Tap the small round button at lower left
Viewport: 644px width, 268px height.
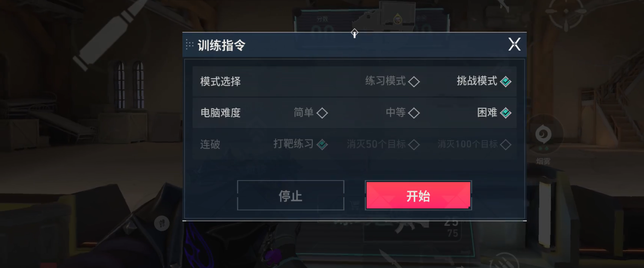point(162,223)
